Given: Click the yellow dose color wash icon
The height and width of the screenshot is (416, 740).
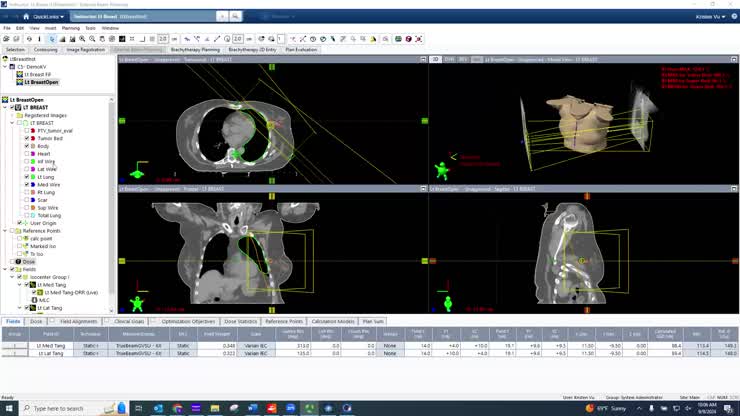Looking at the screenshot, I should pyautogui.click(x=373, y=39).
